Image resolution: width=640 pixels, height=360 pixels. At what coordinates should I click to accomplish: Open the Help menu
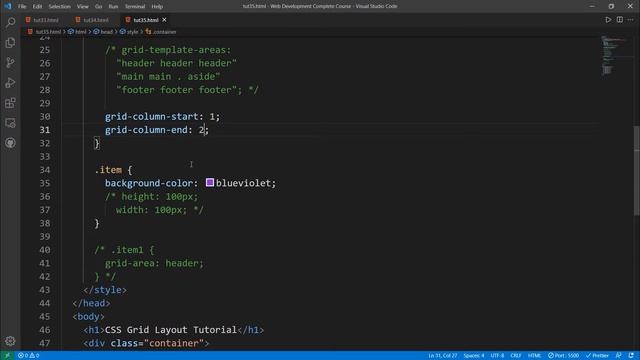coord(157,7)
